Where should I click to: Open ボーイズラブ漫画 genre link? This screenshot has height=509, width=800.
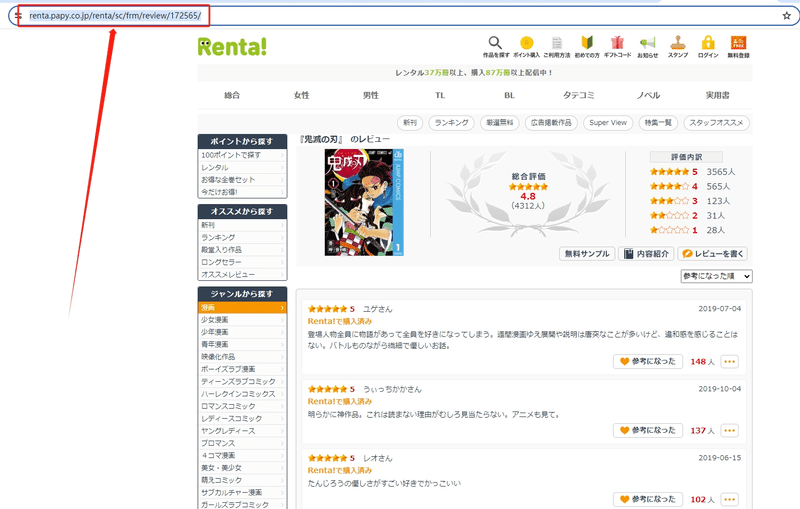click(x=242, y=369)
